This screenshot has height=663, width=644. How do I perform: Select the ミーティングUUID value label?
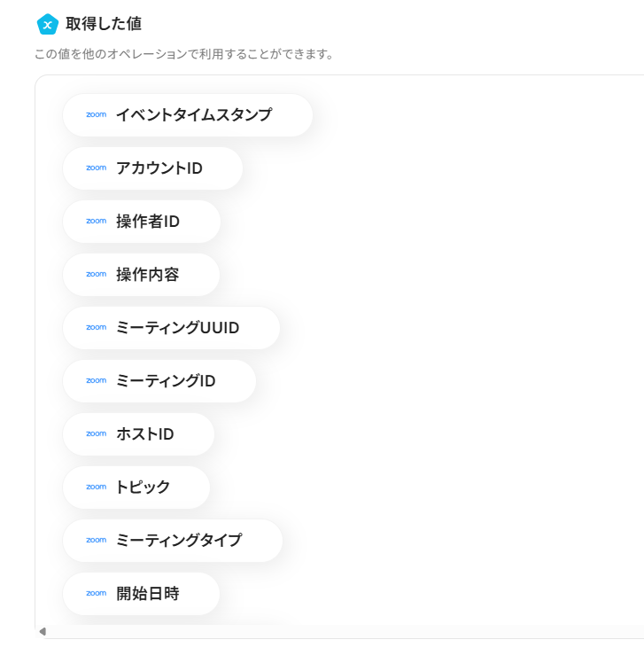178,328
